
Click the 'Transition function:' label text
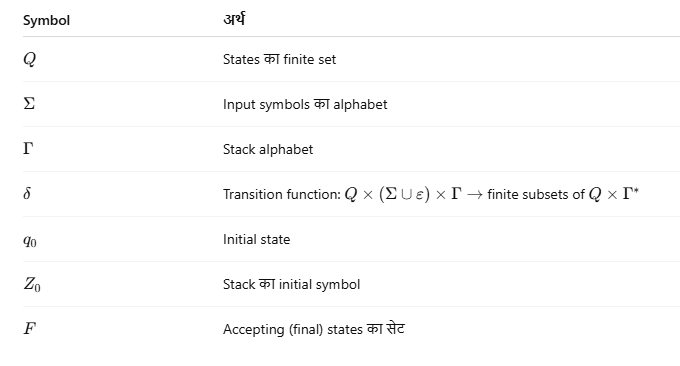[282, 194]
